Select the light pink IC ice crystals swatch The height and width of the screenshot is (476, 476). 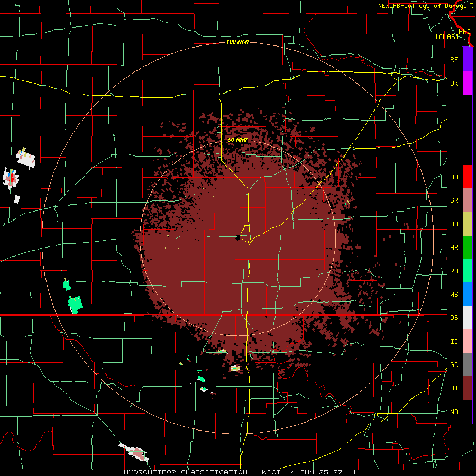467,341
